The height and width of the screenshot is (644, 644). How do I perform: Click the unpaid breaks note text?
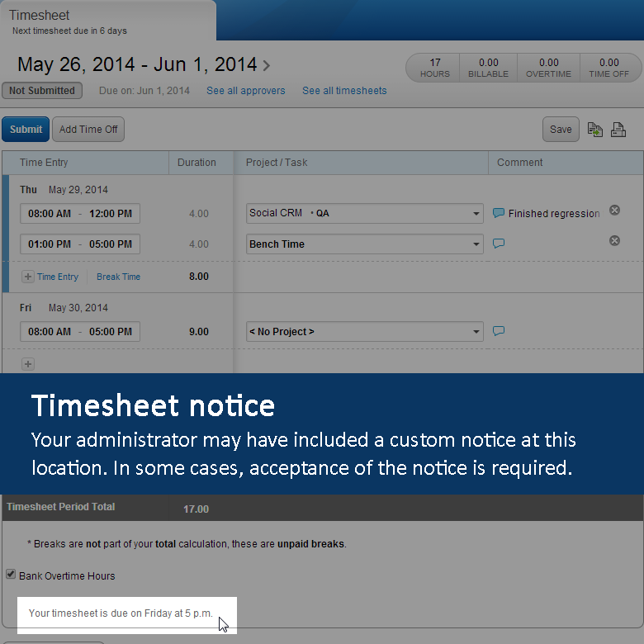point(187,544)
